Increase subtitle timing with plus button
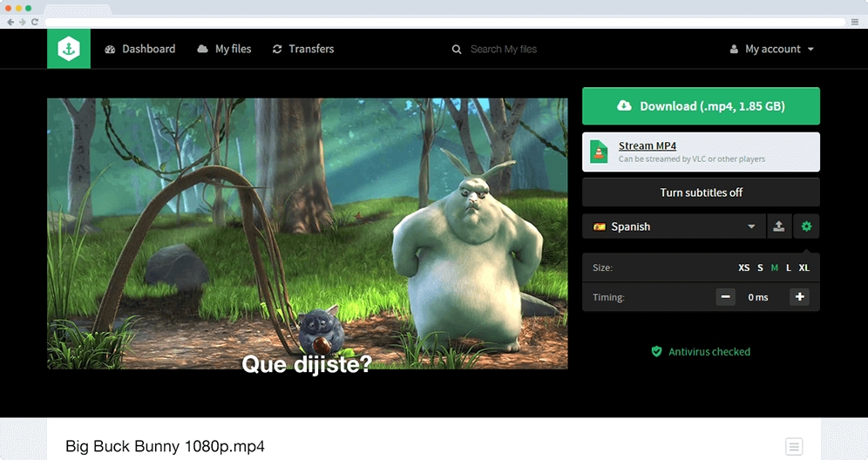 coord(800,297)
